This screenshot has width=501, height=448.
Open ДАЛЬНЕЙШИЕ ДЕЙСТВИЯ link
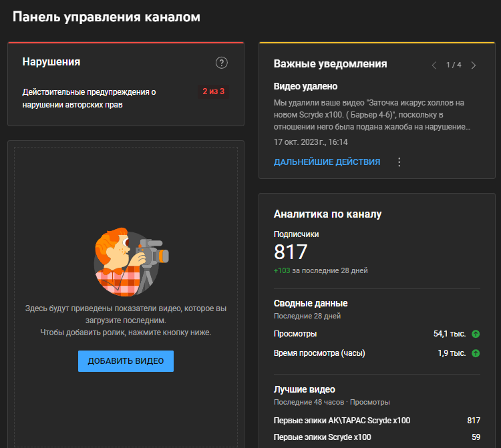[x=327, y=162]
